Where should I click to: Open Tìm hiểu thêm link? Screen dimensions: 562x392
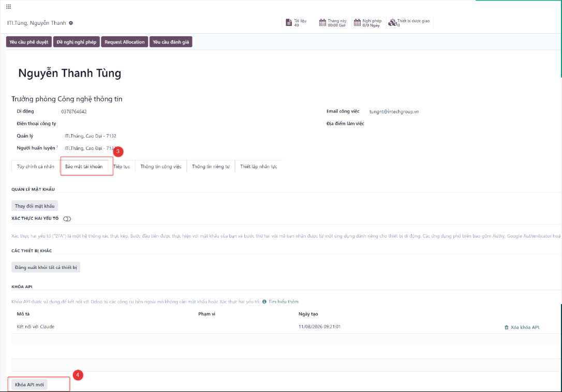click(284, 301)
